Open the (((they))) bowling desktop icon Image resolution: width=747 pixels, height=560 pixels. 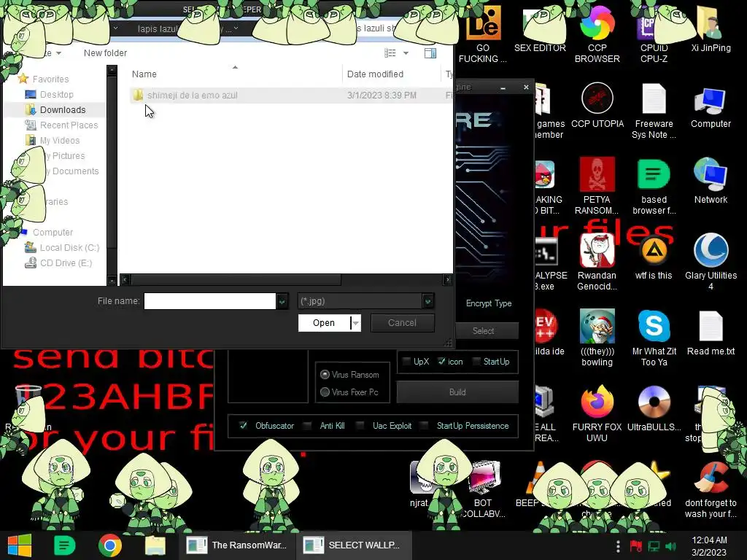click(x=597, y=338)
